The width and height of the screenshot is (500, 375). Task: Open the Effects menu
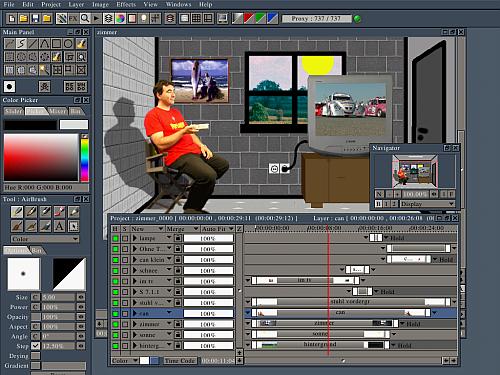pyautogui.click(x=126, y=4)
